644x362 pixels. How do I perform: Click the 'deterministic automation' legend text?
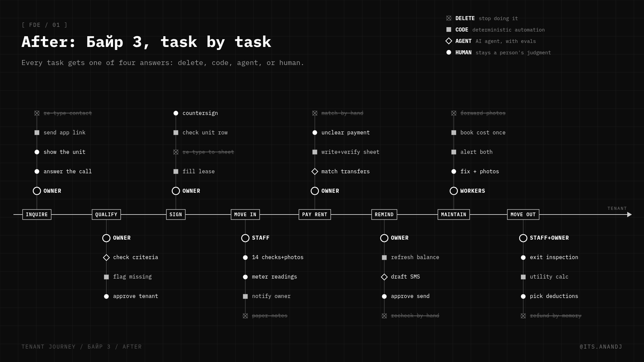coord(508,30)
